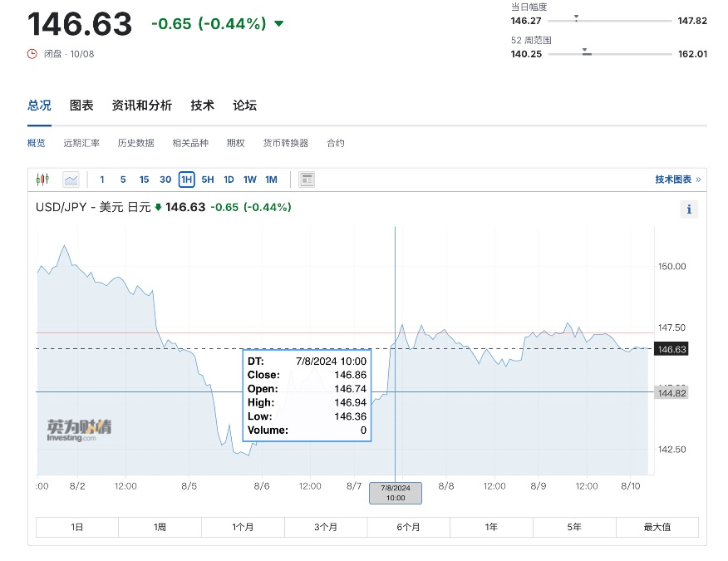Set chart range to 最大值

(x=657, y=527)
